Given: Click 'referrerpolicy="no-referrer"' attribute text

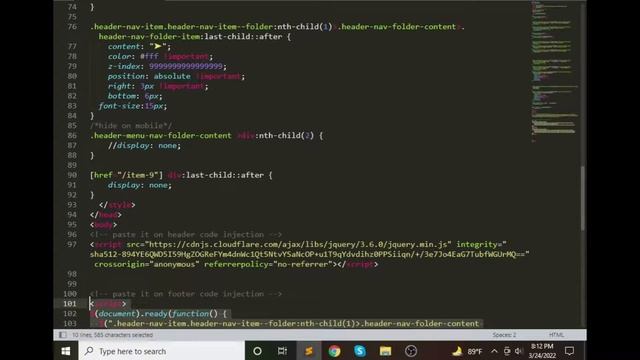Looking at the screenshot, I should (x=270, y=264).
